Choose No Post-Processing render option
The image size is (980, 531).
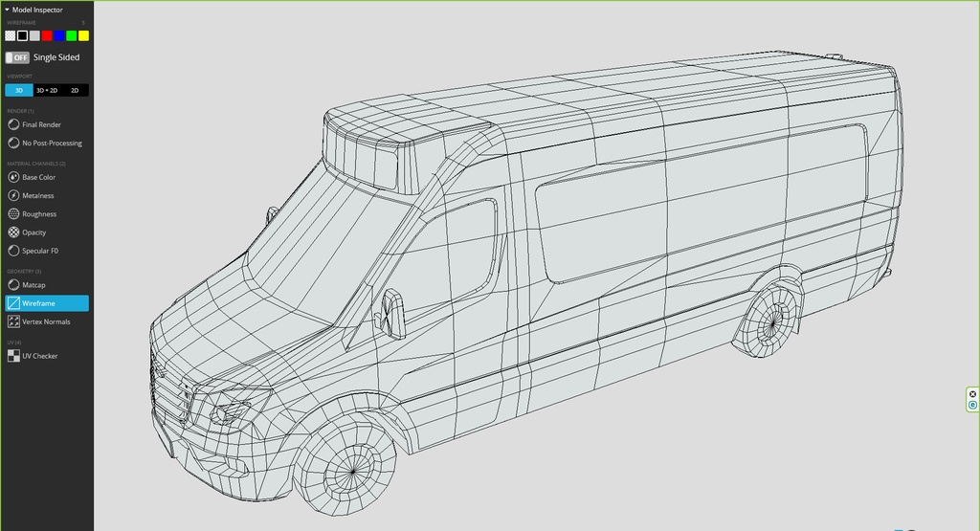[x=51, y=143]
